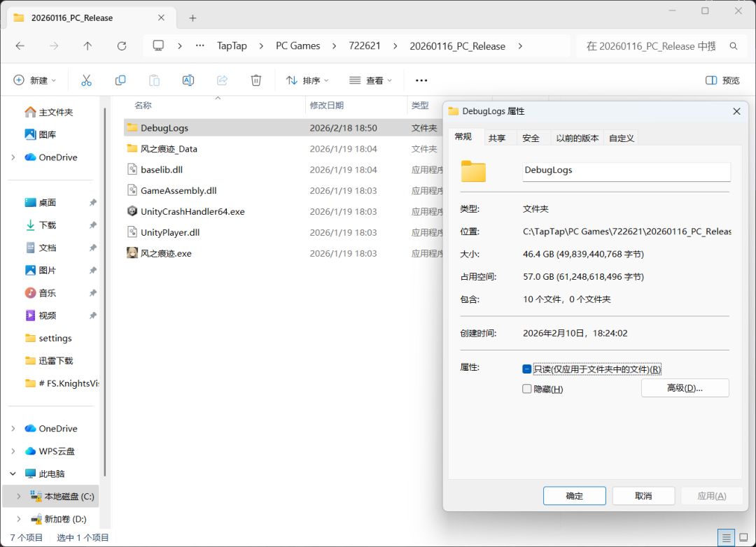Sort by 名称 column header
Image resolution: width=756 pixels, height=547 pixels.
[143, 106]
